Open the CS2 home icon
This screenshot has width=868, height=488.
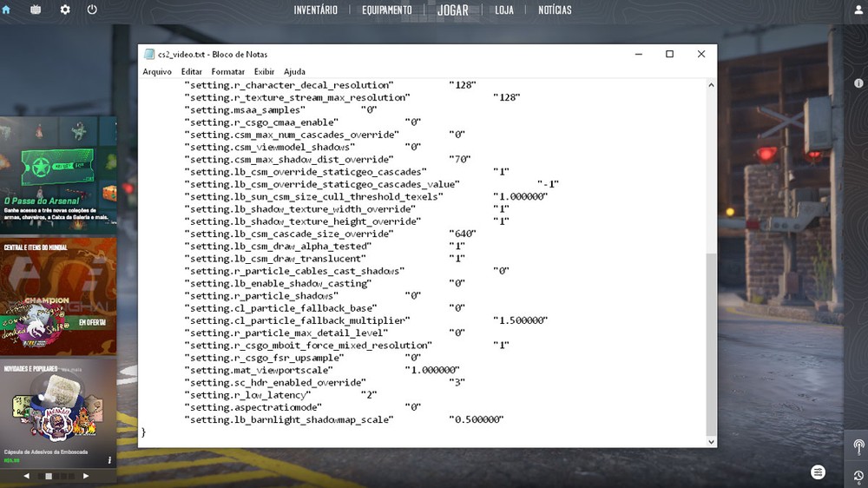click(6, 10)
